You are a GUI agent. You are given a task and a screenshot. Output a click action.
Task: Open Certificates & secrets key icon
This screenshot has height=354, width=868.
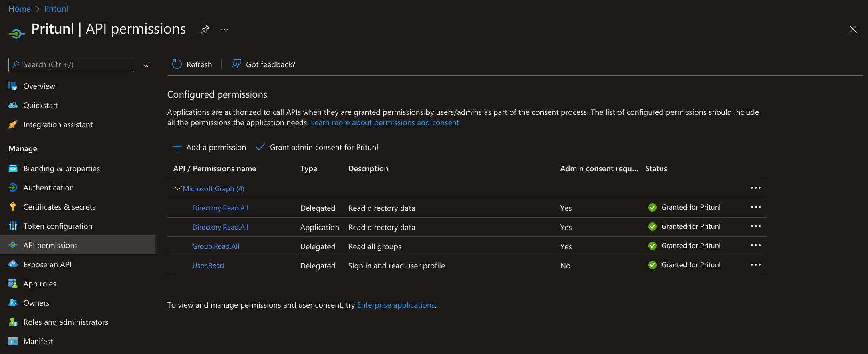[13, 207]
